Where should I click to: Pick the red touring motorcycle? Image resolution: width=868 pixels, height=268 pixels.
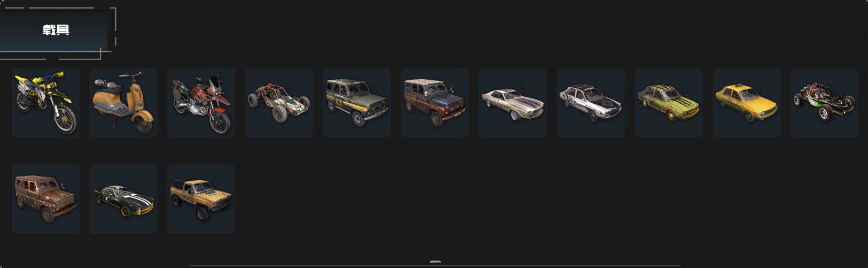(x=201, y=103)
